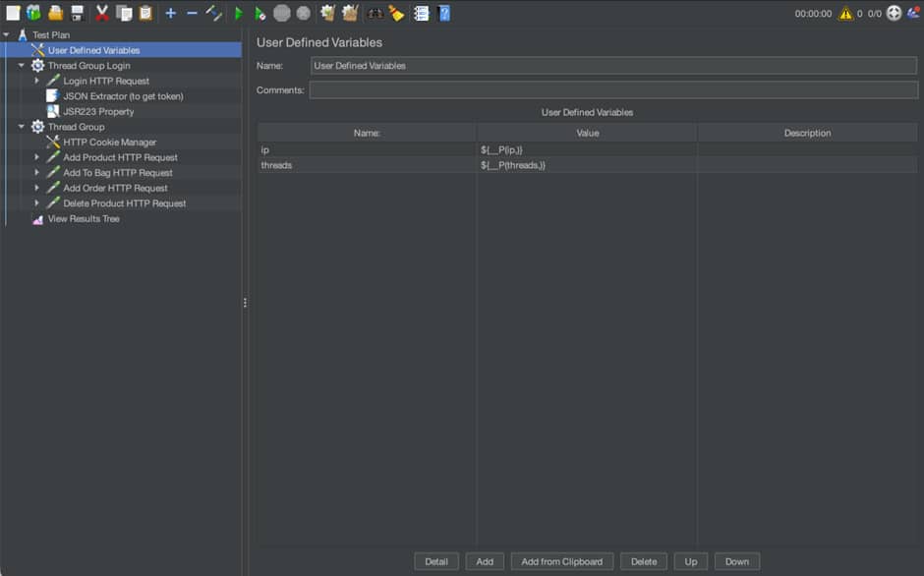Click the Value cell for threads variable
The height and width of the screenshot is (576, 924).
[587, 165]
